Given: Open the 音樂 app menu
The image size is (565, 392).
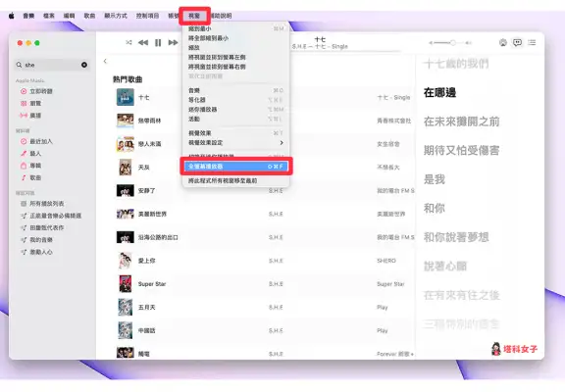Looking at the screenshot, I should coord(28,16).
